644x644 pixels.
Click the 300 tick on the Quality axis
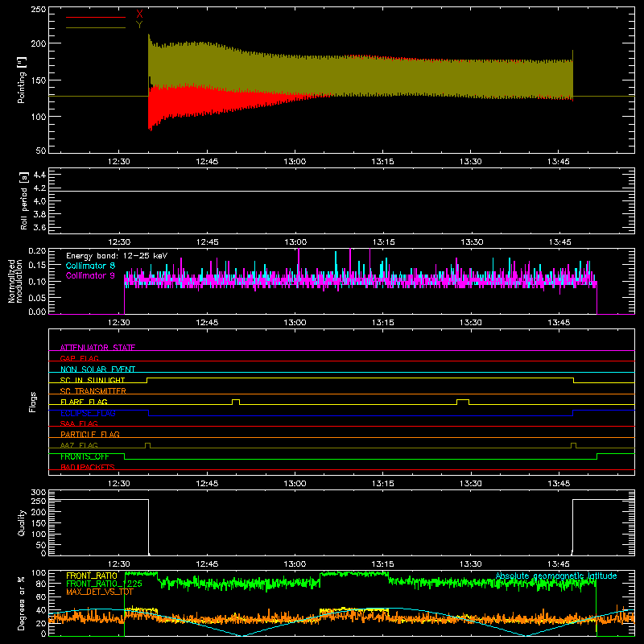(38, 493)
